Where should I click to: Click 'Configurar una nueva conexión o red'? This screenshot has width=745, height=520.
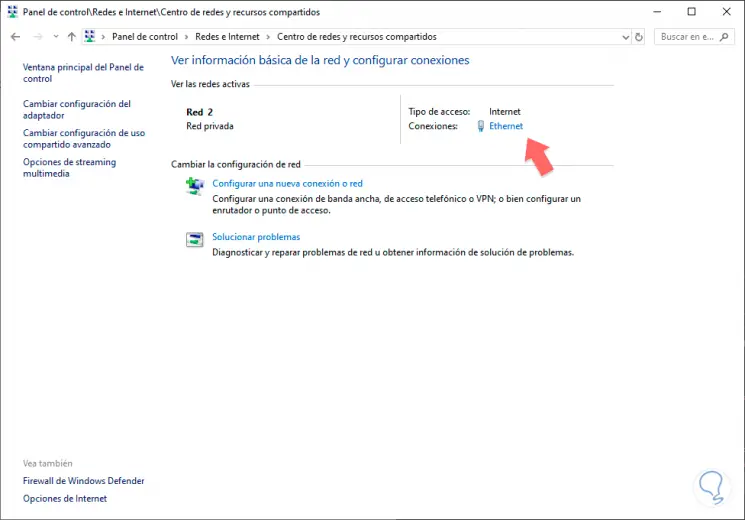[x=287, y=183]
